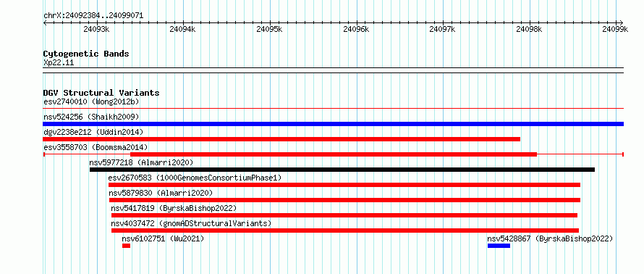Screen dimensions: 644x274
Task: Open the nsv5977218 (Almarri2020) label
Action: pos(141,162)
